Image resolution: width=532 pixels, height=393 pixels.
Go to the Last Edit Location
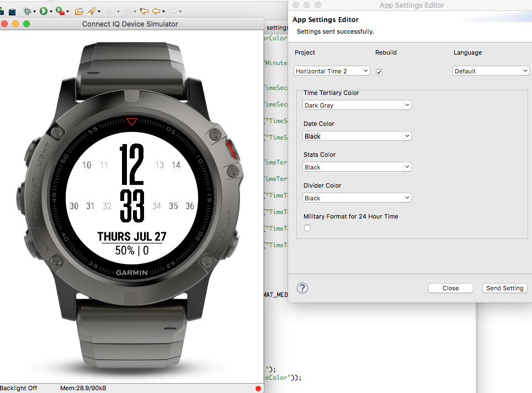click(x=144, y=11)
